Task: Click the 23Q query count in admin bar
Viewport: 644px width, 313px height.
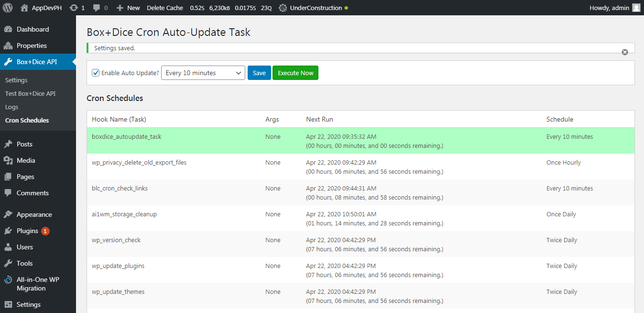Action: 266,8
